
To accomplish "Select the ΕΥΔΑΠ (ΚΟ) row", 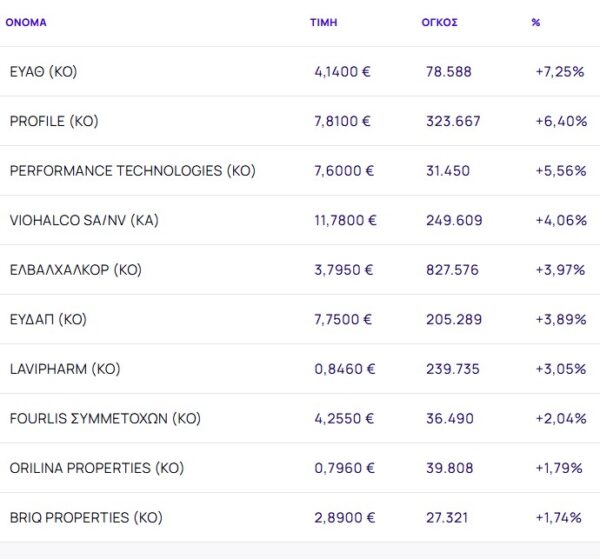I will [48, 320].
